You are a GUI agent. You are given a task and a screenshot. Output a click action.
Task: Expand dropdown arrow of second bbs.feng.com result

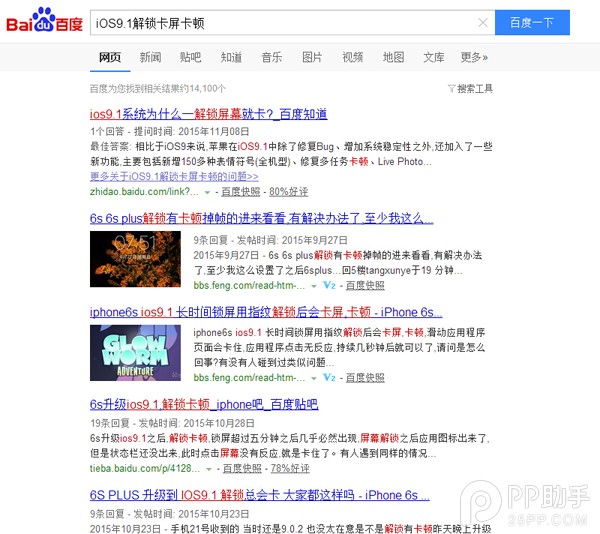coord(314,378)
